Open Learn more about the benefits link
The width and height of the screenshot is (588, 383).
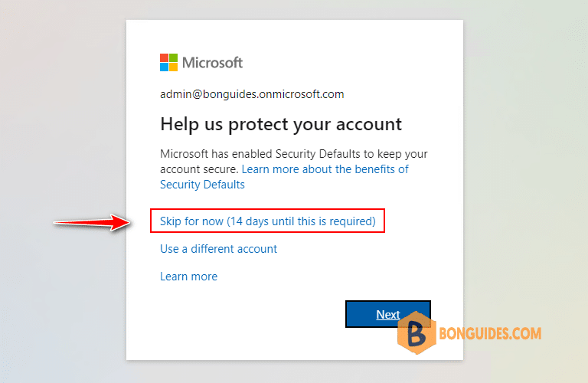[x=325, y=169]
